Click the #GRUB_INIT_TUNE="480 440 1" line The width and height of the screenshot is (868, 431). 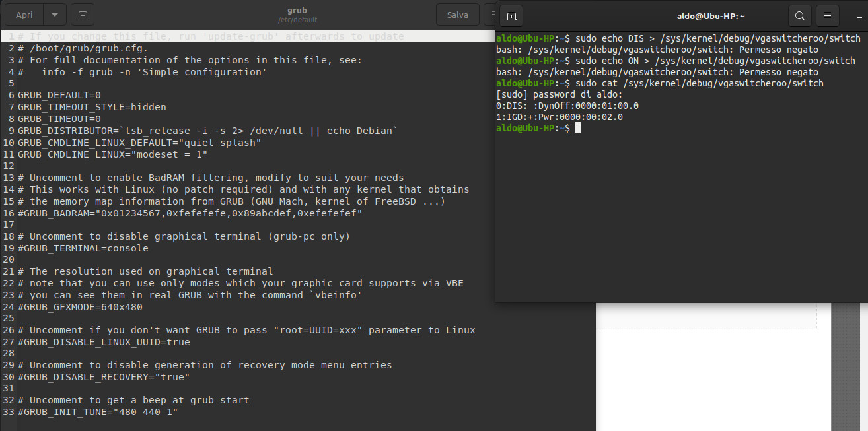[x=98, y=412]
